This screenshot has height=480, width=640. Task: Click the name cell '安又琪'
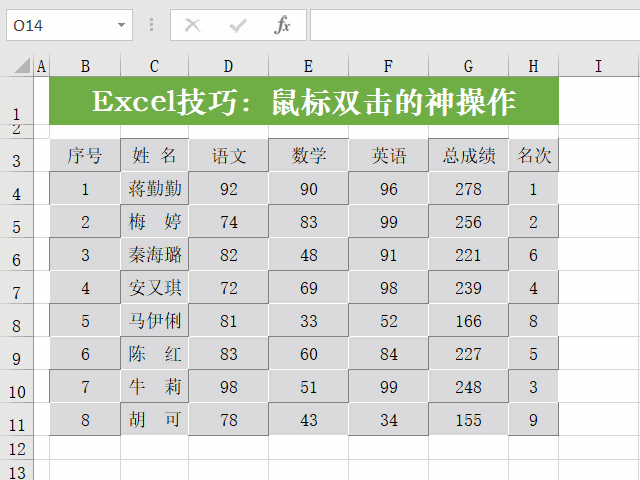[x=154, y=287]
